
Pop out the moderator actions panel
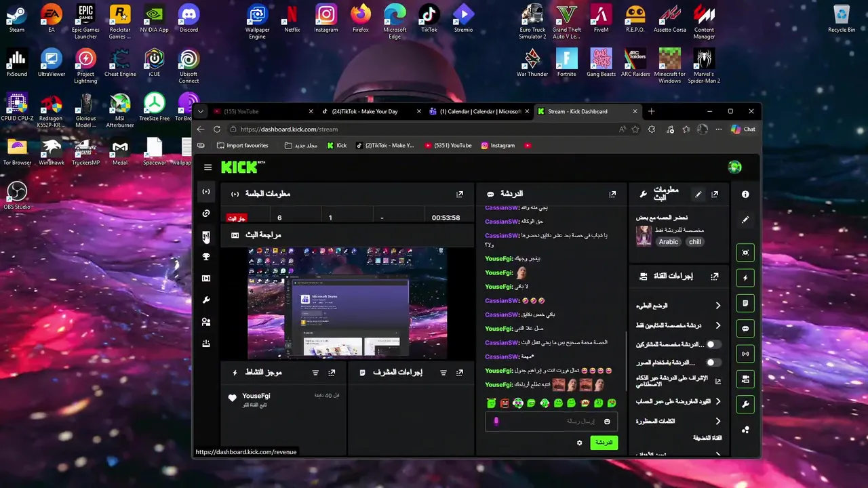pyautogui.click(x=460, y=373)
